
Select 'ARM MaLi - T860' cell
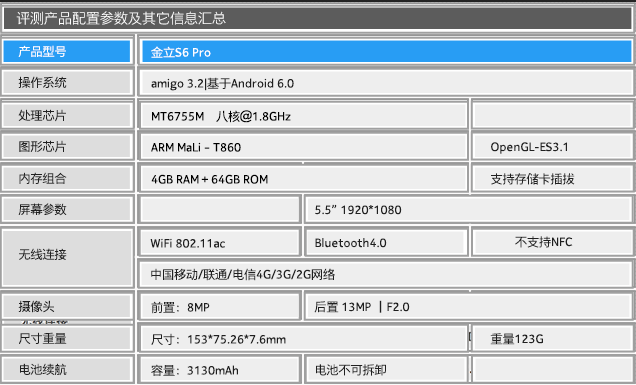pos(304,147)
